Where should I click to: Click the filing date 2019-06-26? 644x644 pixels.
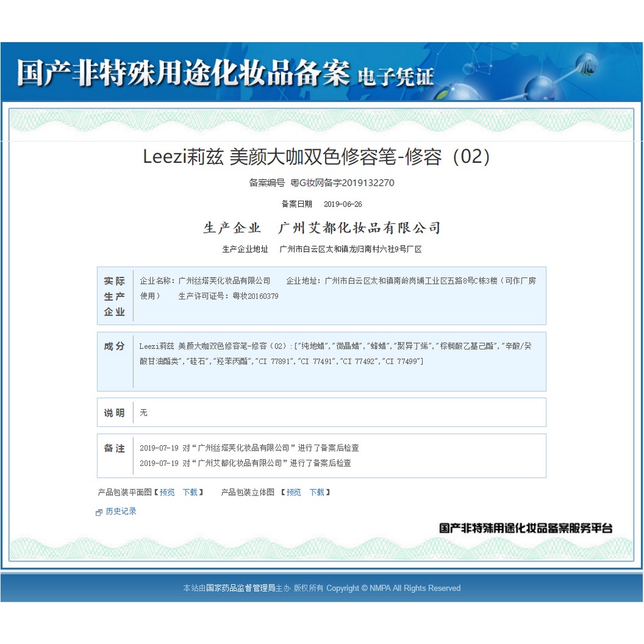click(343, 204)
